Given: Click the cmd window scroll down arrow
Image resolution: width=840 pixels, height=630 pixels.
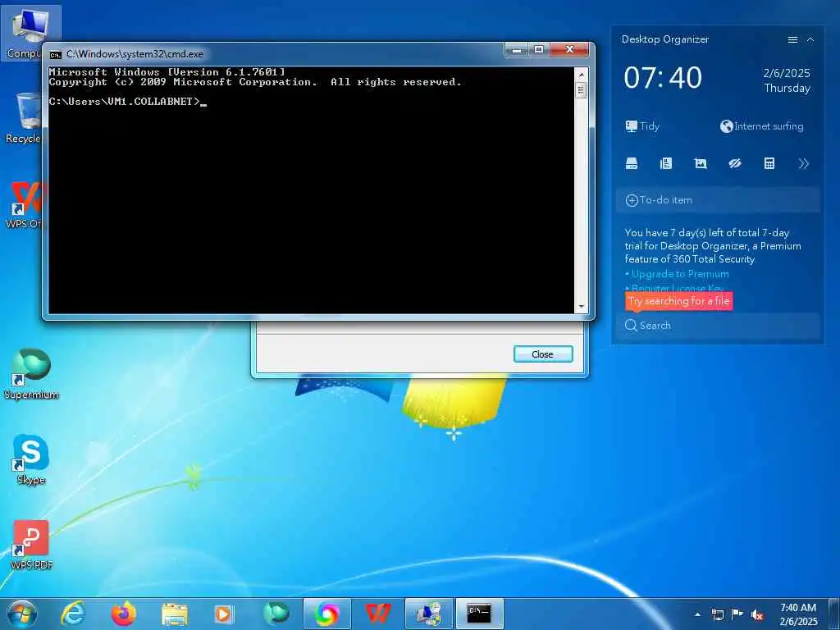Looking at the screenshot, I should click(x=582, y=307).
